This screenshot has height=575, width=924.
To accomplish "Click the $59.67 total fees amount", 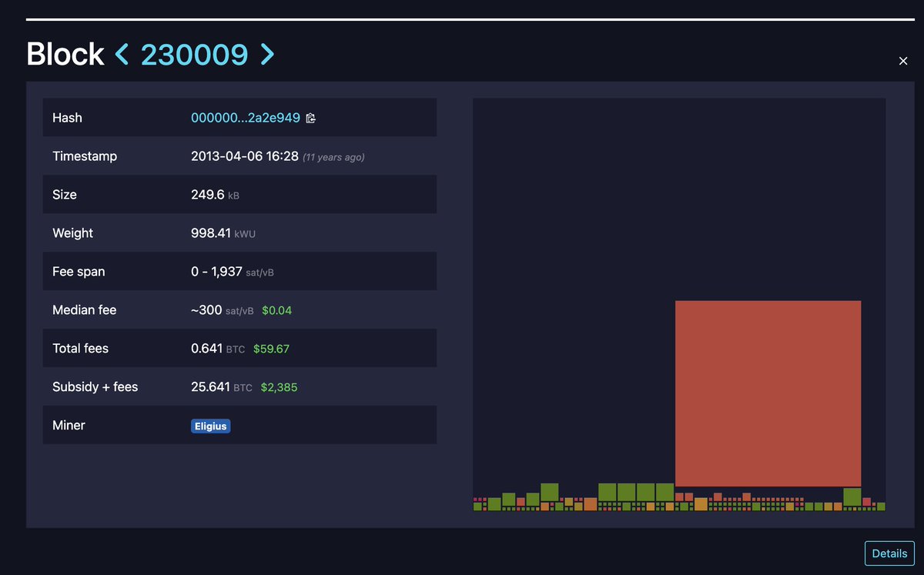I will 271,349.
